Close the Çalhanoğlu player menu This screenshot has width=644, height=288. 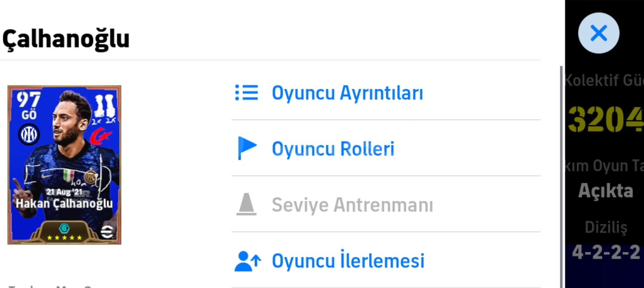(598, 33)
